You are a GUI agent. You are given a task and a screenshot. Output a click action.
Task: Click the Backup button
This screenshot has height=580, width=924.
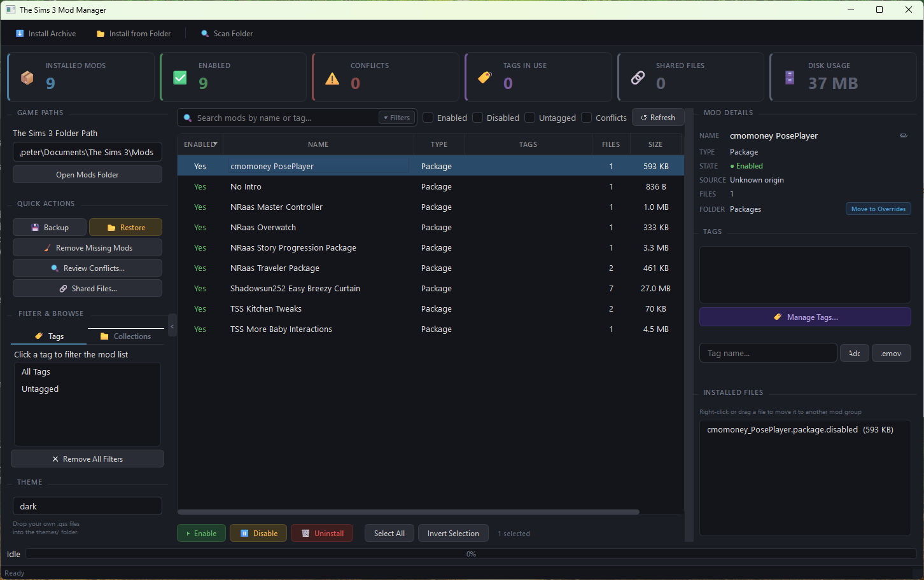[x=50, y=228]
